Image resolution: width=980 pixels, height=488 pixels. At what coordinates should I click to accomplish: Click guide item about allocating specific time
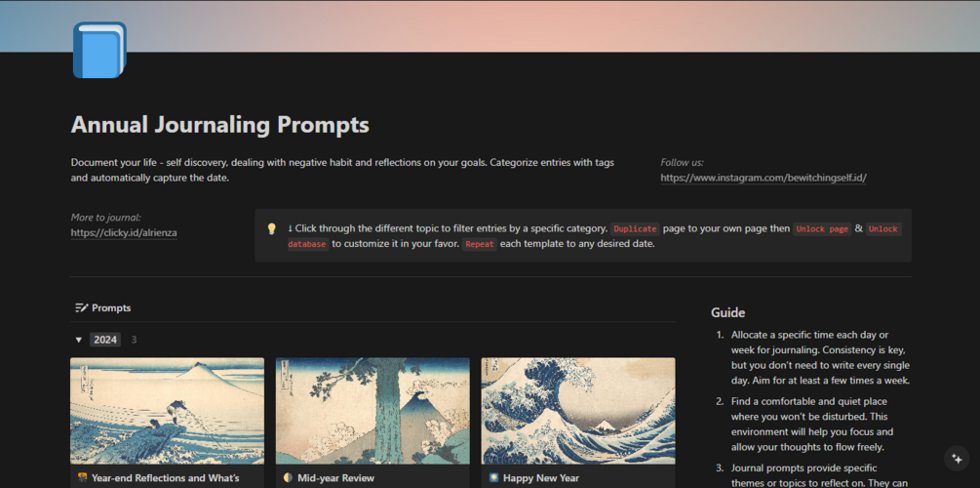click(820, 357)
